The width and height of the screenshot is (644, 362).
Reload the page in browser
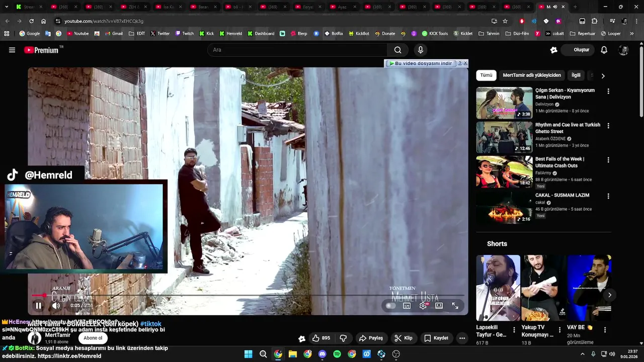tap(31, 21)
